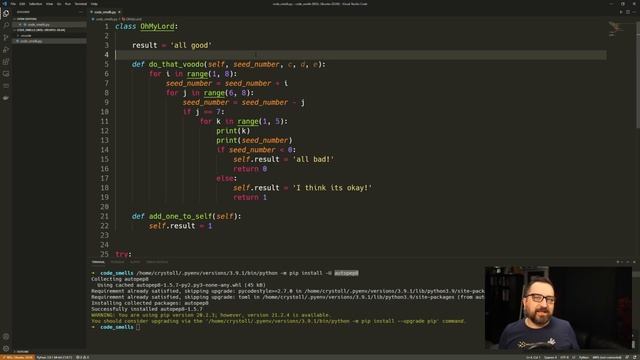Split the editor to the right
640x360 pixels.
click(628, 12)
